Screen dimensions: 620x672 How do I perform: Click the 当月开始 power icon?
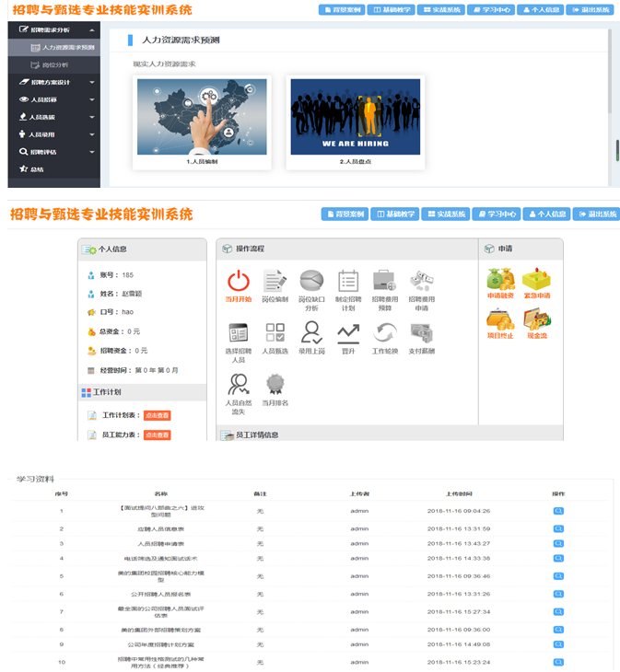[x=238, y=281]
